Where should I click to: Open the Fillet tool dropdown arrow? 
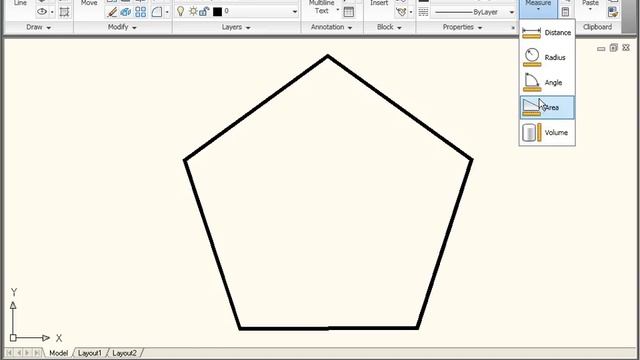coord(167,12)
